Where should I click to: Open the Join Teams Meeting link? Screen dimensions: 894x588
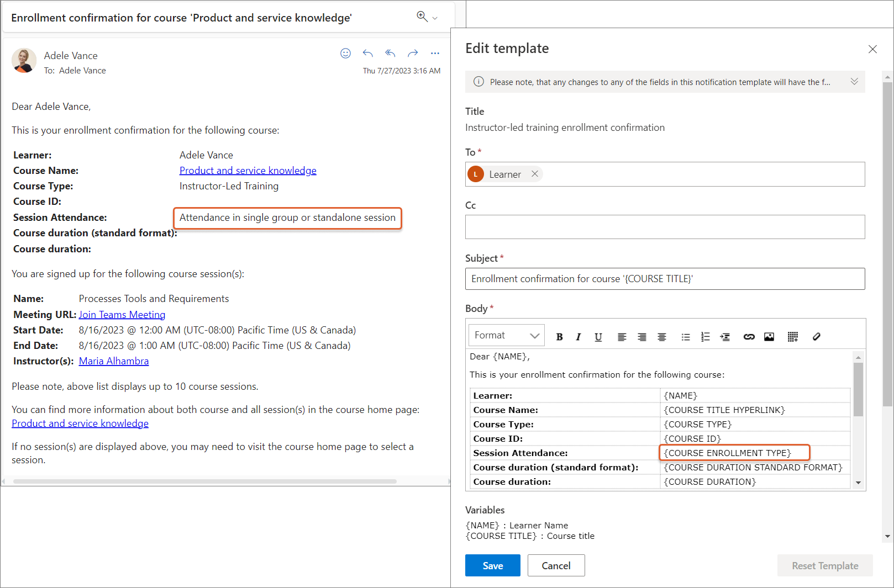(x=122, y=315)
